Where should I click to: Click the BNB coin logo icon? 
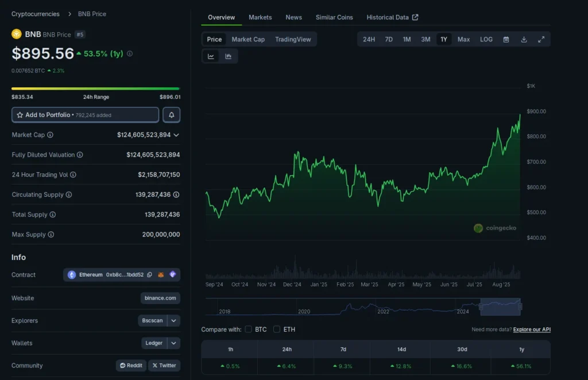click(17, 34)
